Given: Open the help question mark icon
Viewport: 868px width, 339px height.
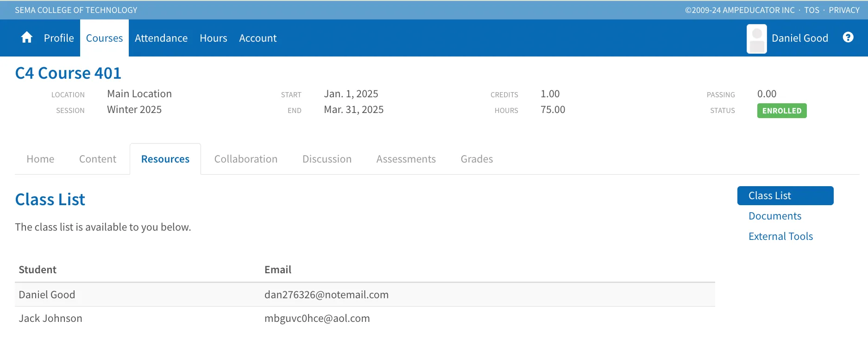Looking at the screenshot, I should point(848,38).
